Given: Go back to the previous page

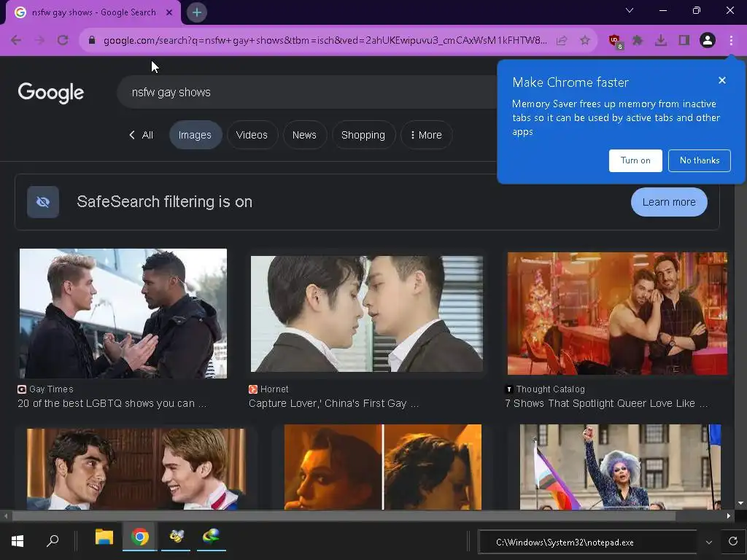Looking at the screenshot, I should point(16,41).
